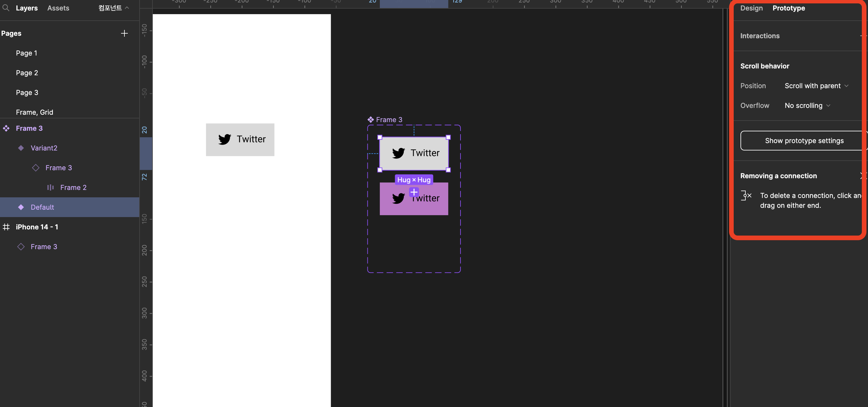Click the remove-connection icon in help section

click(746, 195)
